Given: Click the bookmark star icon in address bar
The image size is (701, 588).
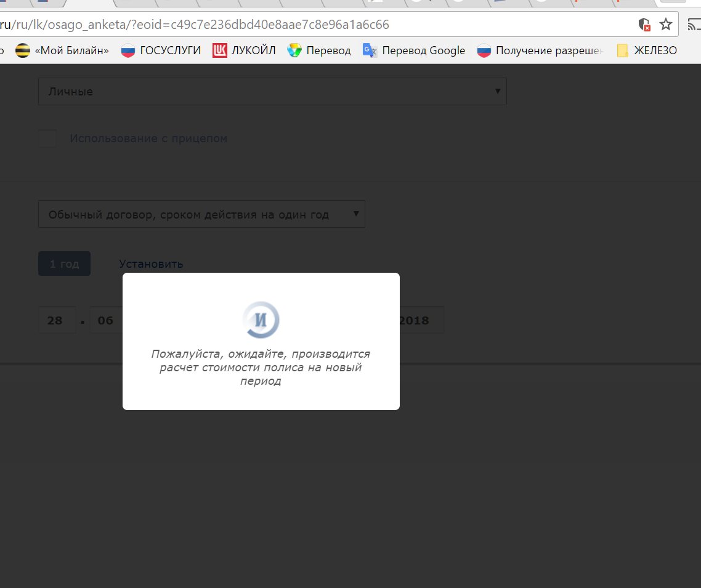Looking at the screenshot, I should (x=665, y=25).
